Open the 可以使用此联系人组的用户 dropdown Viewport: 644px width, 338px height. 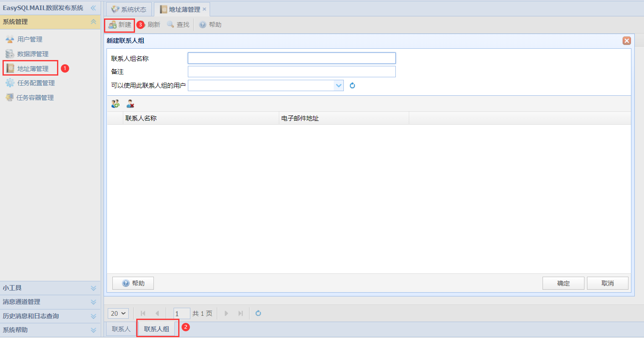point(339,86)
